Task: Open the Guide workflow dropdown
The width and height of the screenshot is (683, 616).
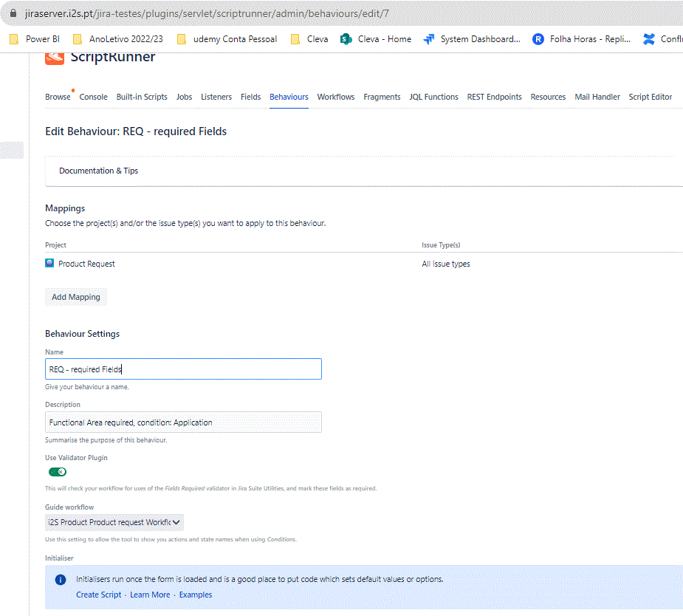Action: point(114,522)
